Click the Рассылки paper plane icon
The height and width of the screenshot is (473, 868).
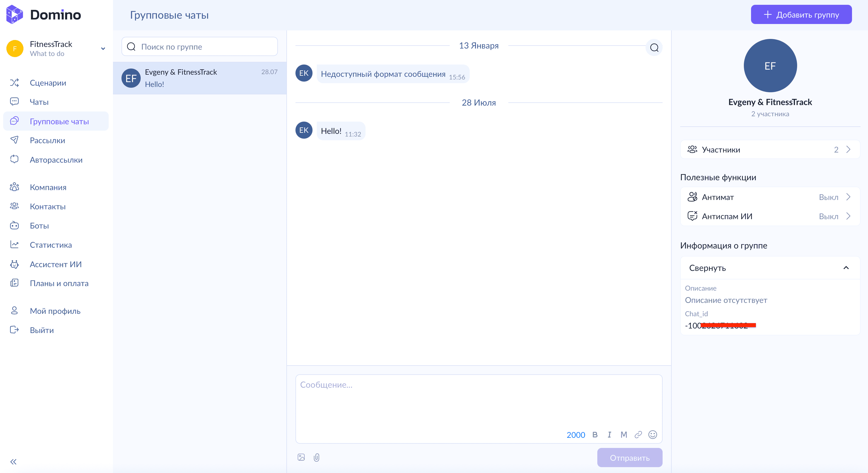14,140
